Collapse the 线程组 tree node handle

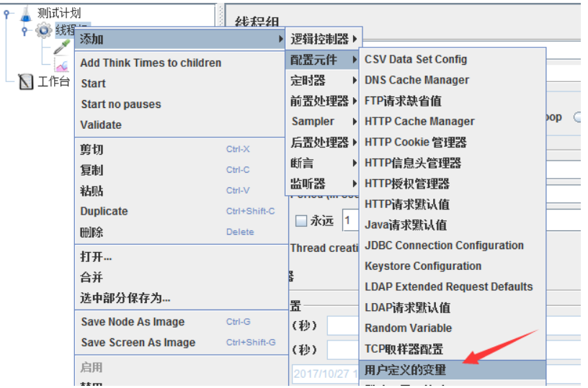click(24, 30)
